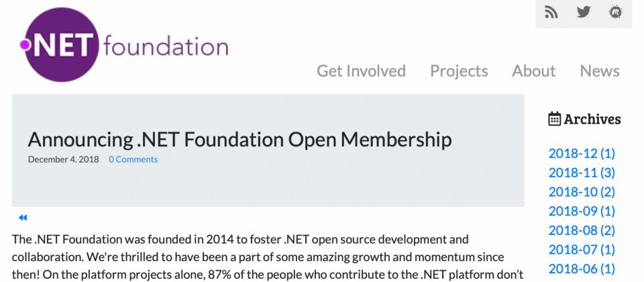
Task: Click the Archives calendar icon
Action: (555, 119)
